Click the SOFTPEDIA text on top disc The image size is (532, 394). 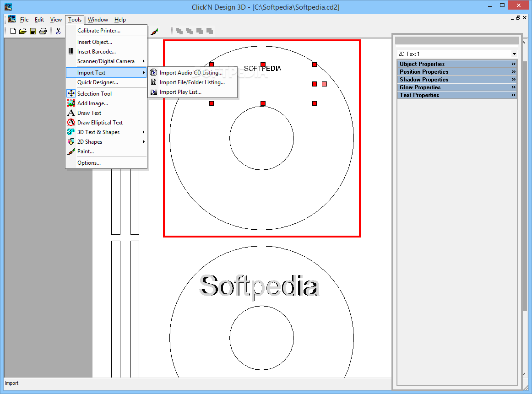click(263, 69)
